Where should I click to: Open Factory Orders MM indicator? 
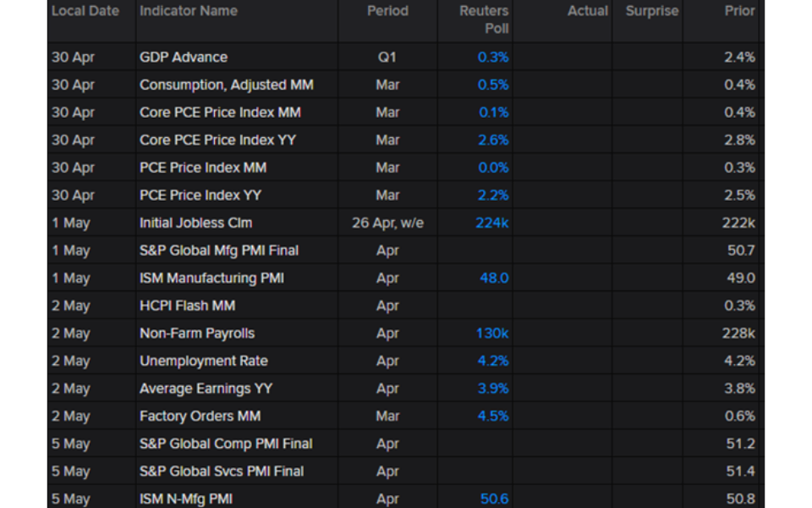pyautogui.click(x=200, y=417)
